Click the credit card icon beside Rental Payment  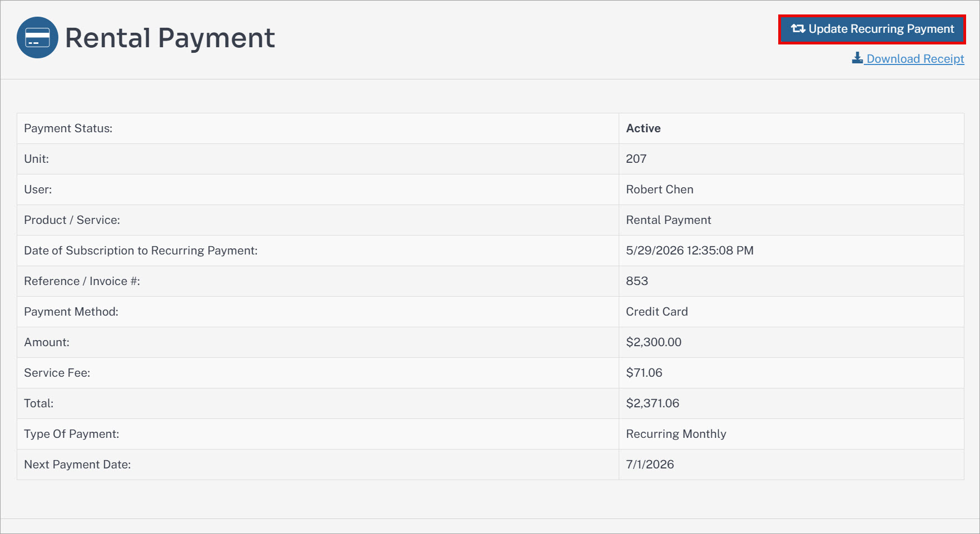tap(37, 38)
